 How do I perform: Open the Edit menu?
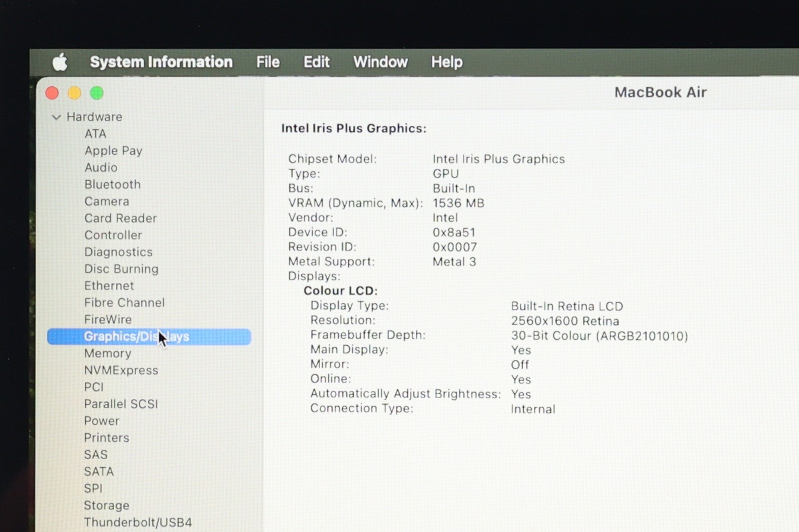[x=317, y=62]
